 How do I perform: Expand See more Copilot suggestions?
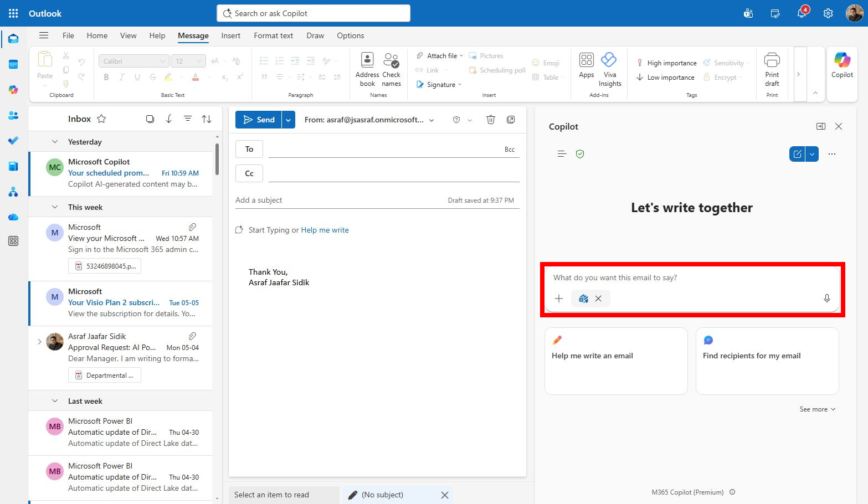coord(817,409)
